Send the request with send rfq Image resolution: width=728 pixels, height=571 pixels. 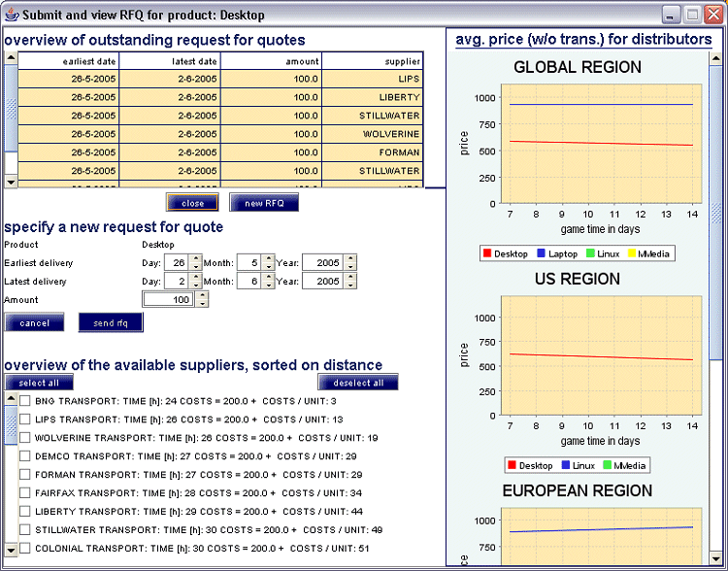pos(111,322)
